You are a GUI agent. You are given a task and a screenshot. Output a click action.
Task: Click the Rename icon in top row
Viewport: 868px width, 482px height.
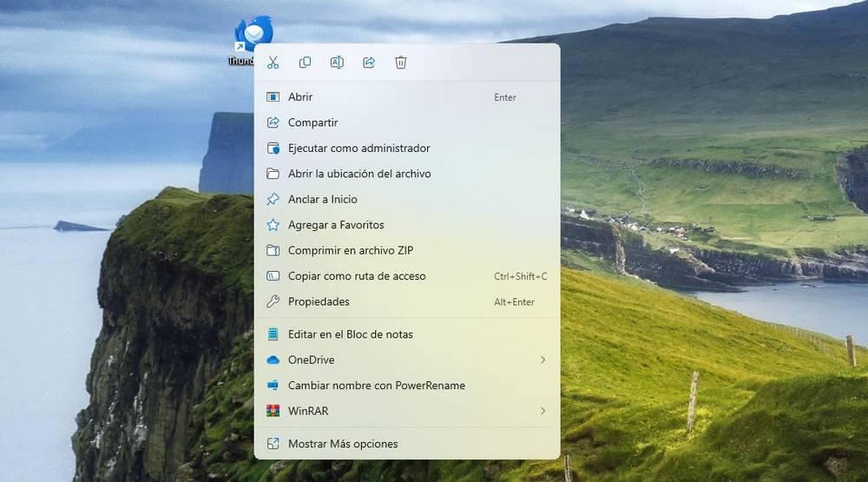click(x=337, y=63)
